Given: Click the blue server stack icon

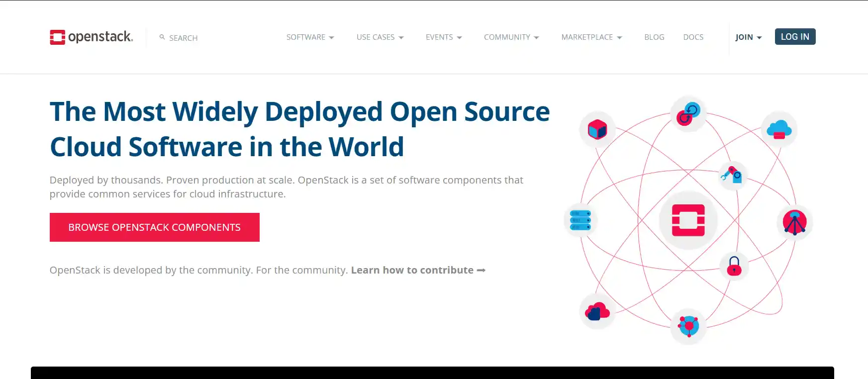Looking at the screenshot, I should (x=580, y=220).
